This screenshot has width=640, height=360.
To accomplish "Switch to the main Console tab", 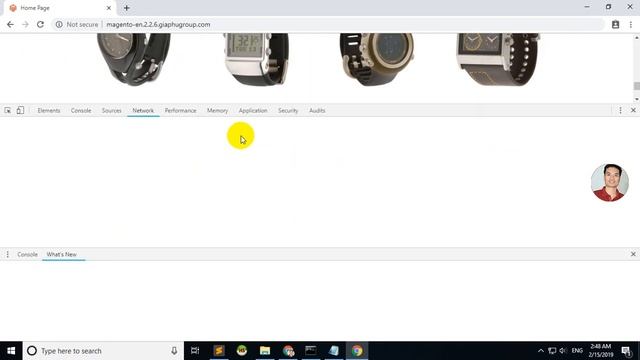I will pos(81,111).
